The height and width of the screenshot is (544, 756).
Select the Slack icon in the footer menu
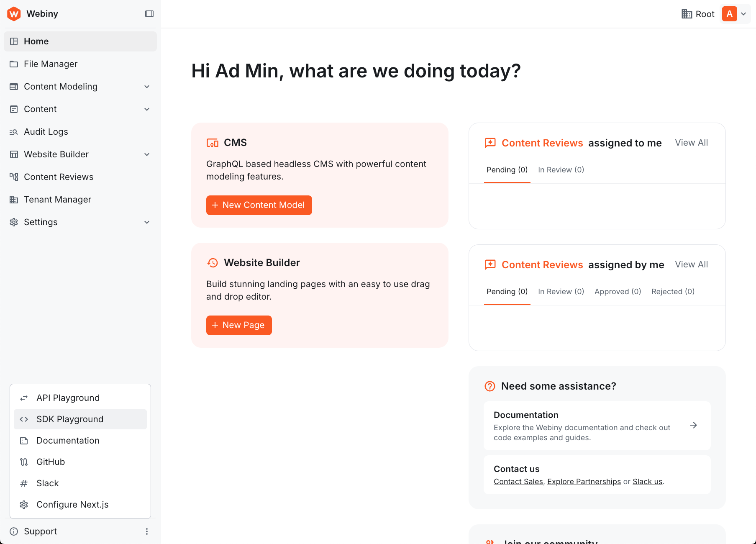pos(24,483)
